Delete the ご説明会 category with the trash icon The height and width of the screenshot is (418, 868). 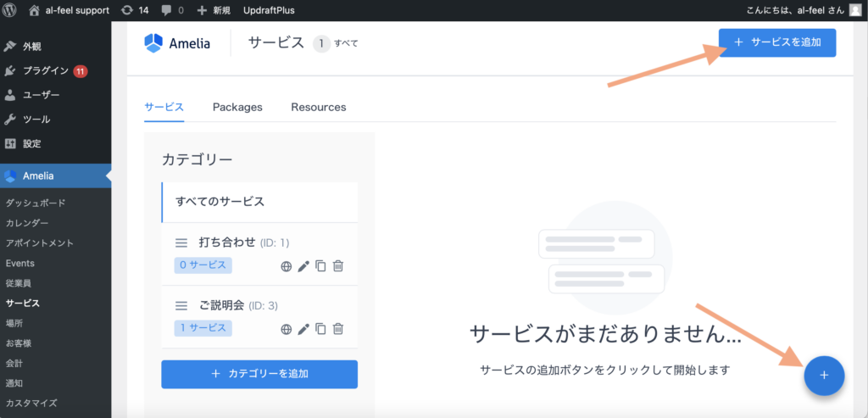click(x=337, y=329)
